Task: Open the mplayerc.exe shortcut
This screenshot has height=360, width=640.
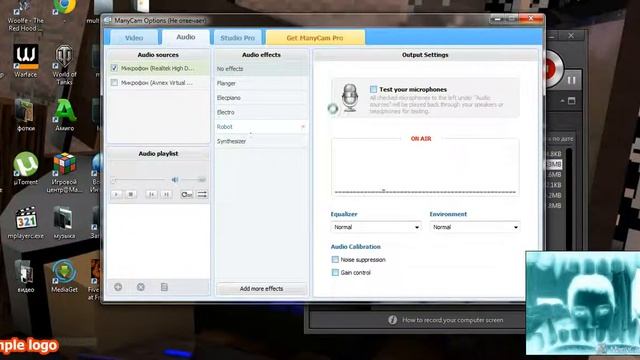Action: [x=26, y=222]
